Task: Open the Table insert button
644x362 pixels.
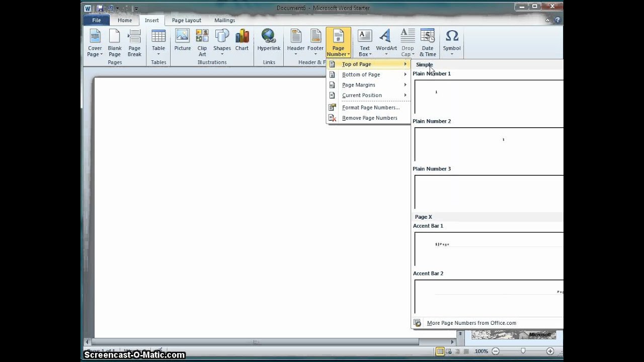Action: [x=158, y=43]
